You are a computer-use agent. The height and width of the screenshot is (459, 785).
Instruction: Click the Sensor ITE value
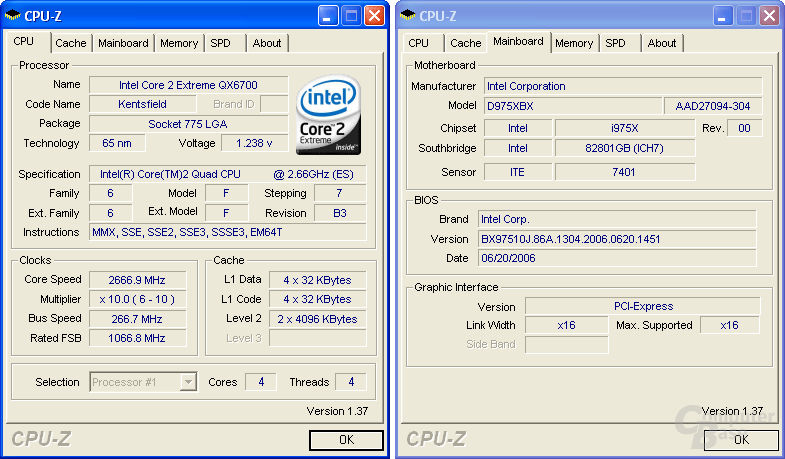[518, 172]
